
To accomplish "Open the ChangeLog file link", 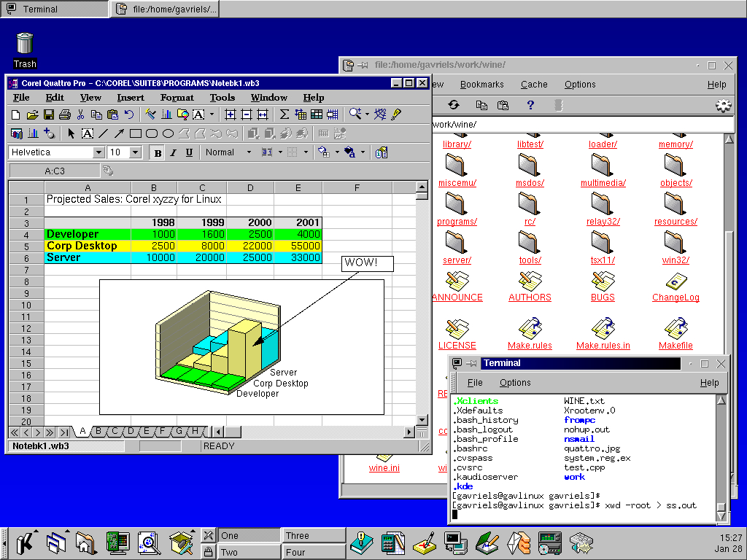I will point(676,297).
